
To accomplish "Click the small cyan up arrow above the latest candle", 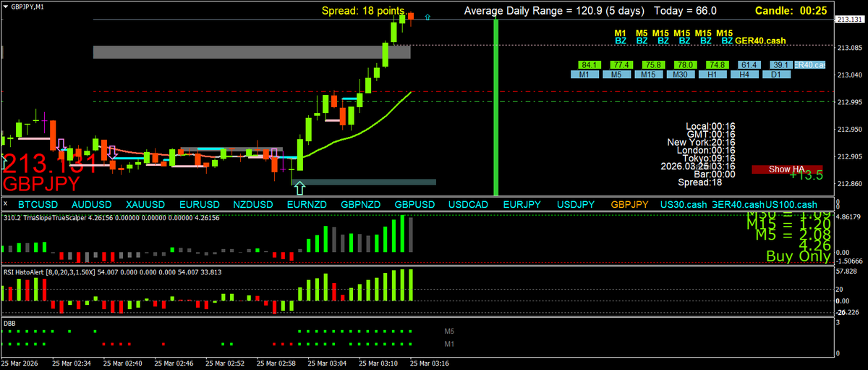I will (427, 16).
